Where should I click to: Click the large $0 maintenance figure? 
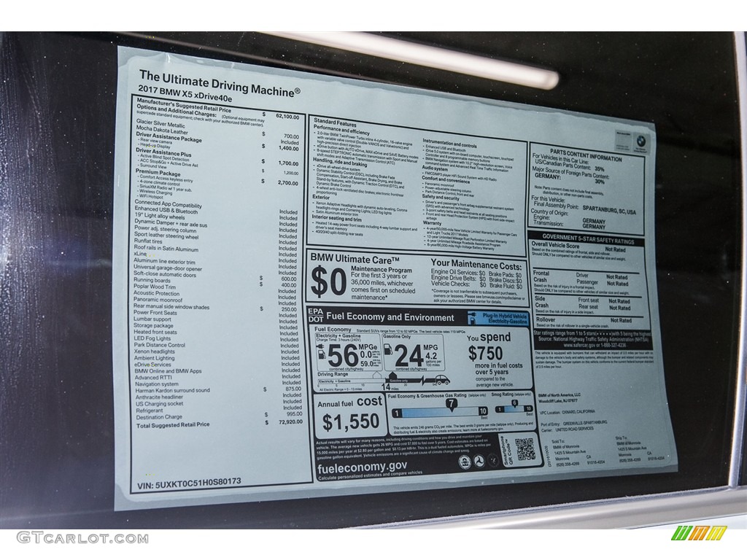[x=329, y=282]
